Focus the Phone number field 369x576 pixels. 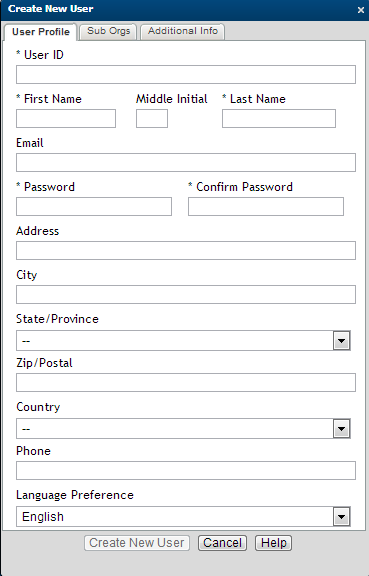(186, 471)
